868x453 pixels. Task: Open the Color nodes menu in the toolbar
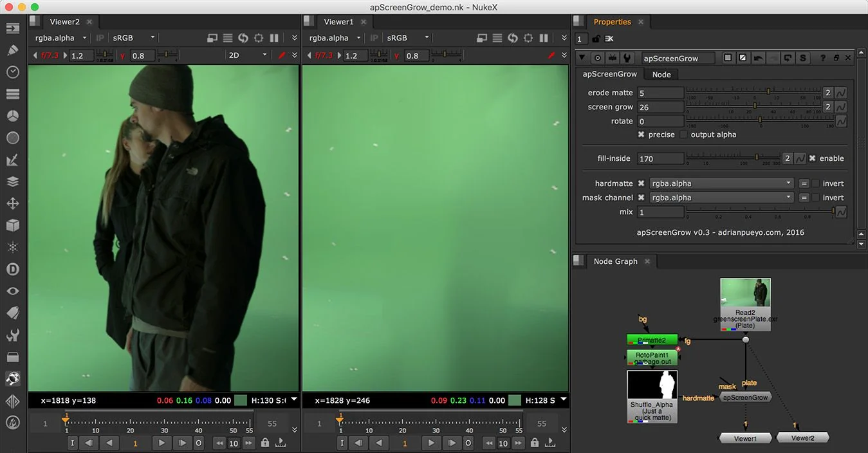tap(13, 115)
